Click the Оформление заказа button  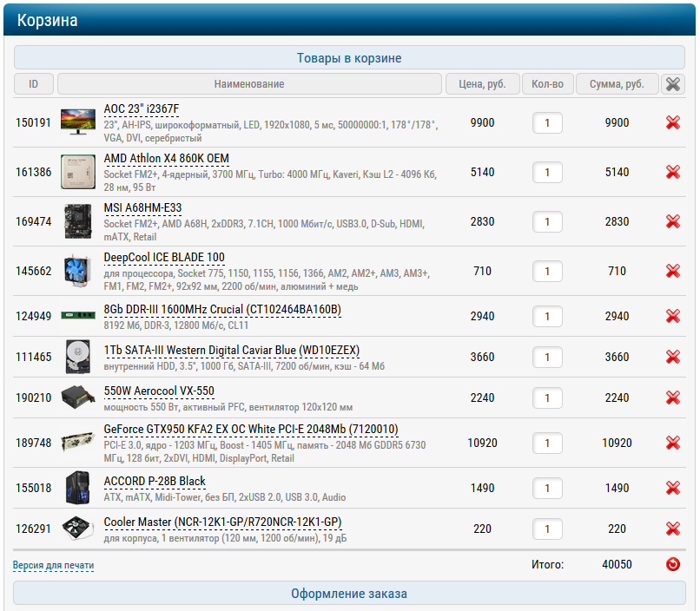pyautogui.click(x=349, y=594)
